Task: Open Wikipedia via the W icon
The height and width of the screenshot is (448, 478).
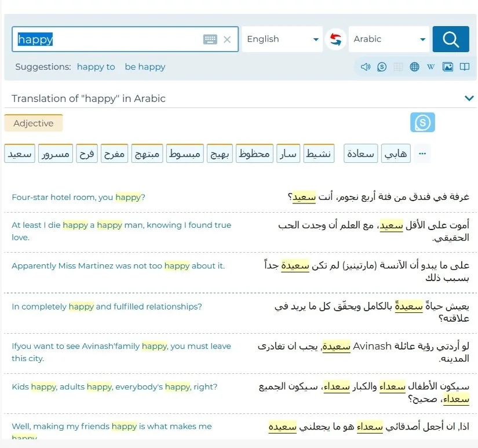Action: click(430, 67)
